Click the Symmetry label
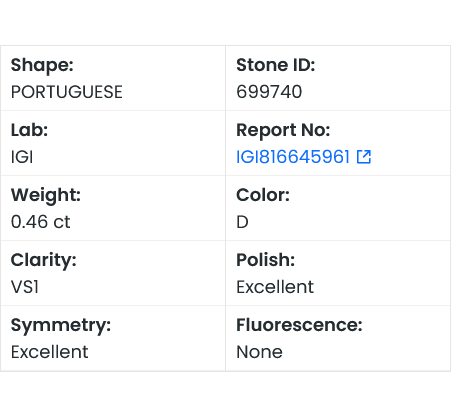Screen dimensions: 451x410 click(61, 325)
